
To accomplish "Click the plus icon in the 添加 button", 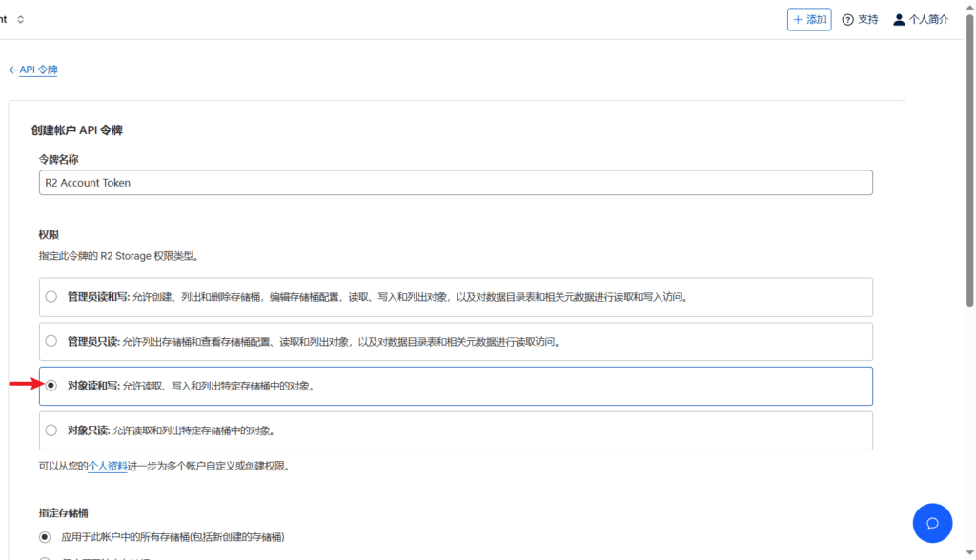I will click(798, 20).
